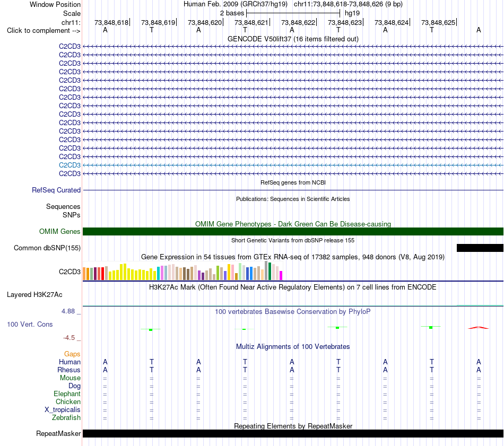Click the position label 73,848,625
Image resolution: width=504 pixels, height=446 pixels.
click(438, 22)
